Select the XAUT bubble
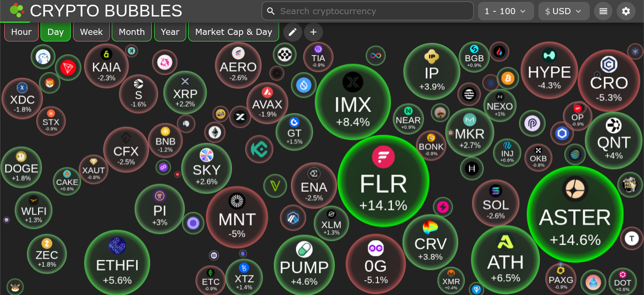 [x=94, y=170]
